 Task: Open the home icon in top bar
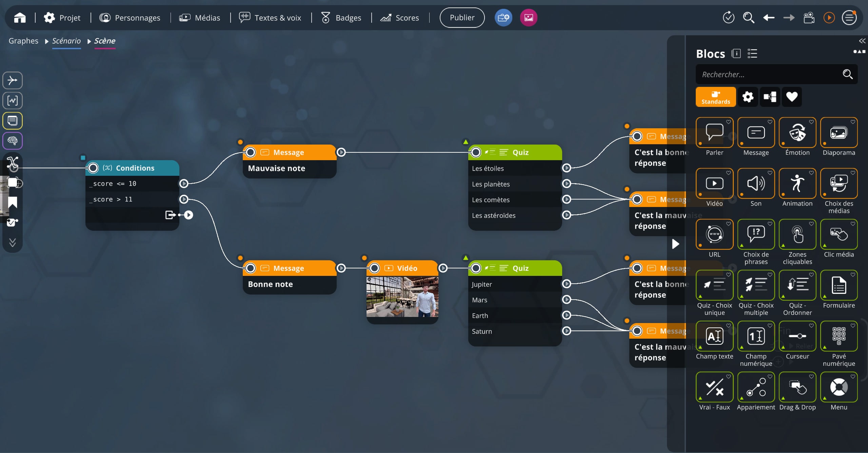pos(20,18)
